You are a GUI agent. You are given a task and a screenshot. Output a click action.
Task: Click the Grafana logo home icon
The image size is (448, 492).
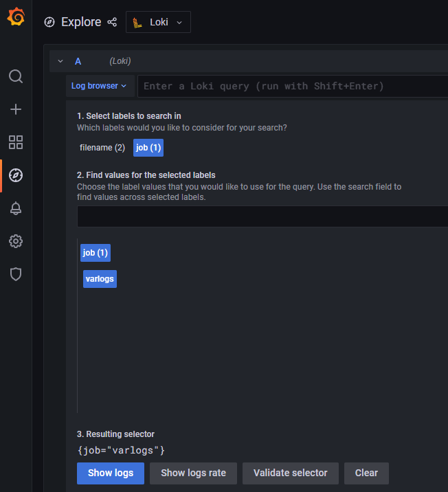pos(16,16)
